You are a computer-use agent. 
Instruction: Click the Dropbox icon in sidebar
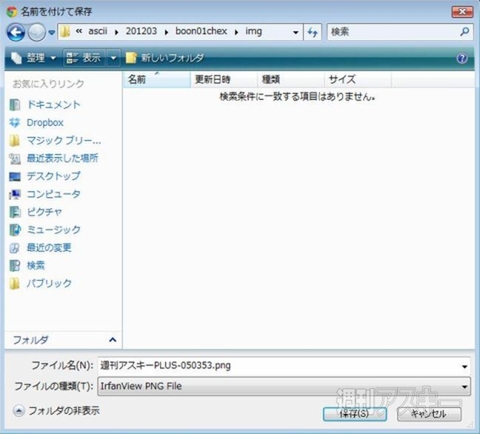click(x=15, y=123)
